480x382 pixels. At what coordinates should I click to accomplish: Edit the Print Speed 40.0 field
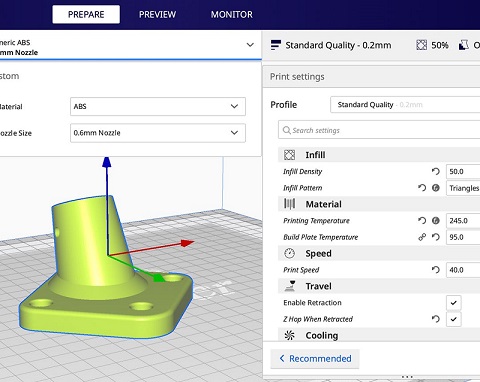463,270
